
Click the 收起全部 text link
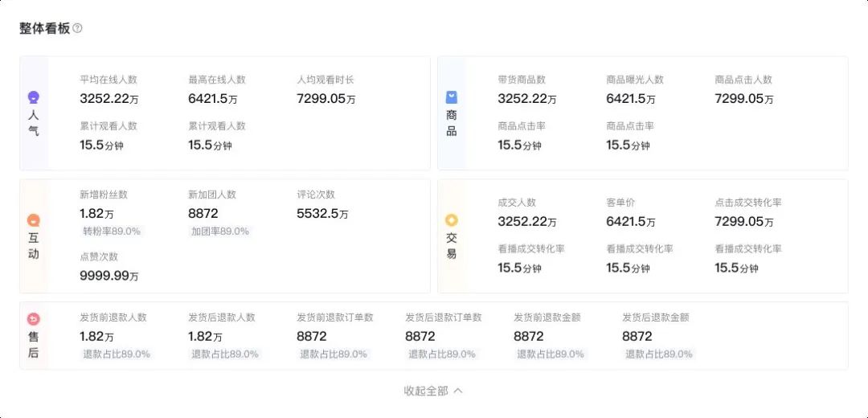pos(426,391)
